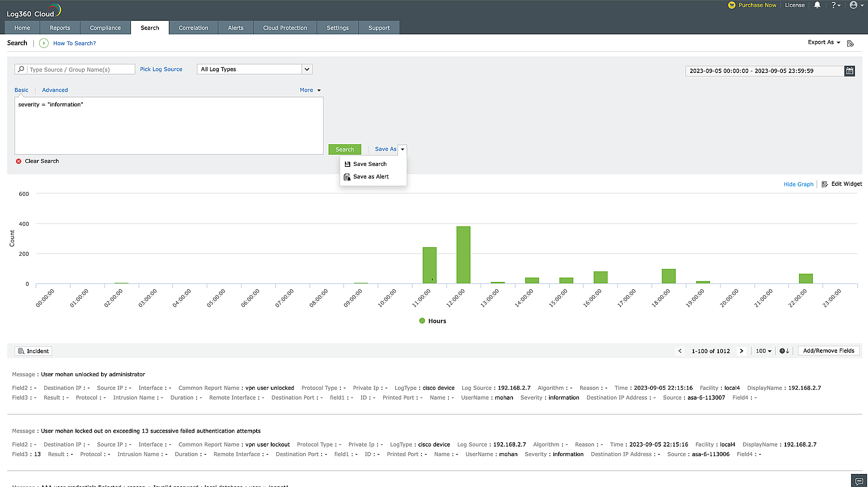Click the user account avatar icon
The height and width of the screenshot is (487, 868).
click(853, 5)
